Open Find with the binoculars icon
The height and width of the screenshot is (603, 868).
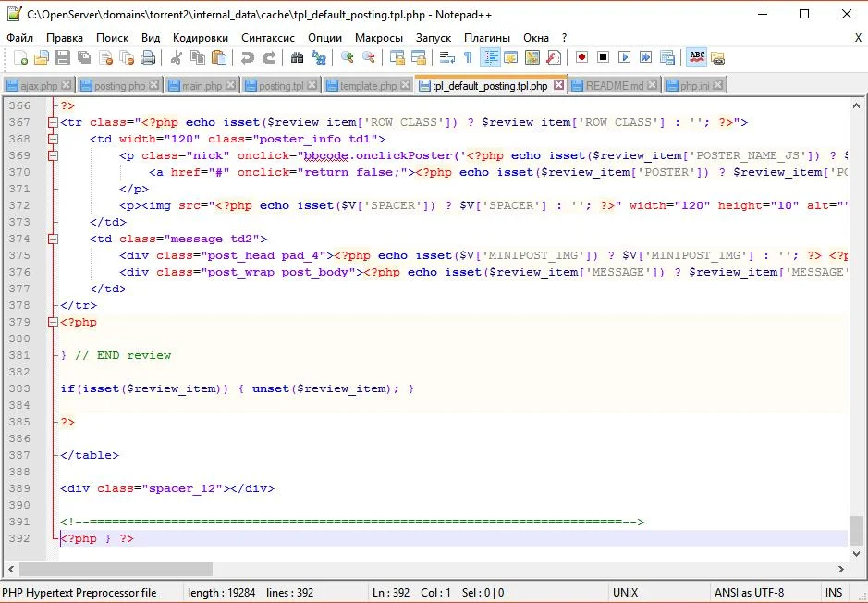click(x=297, y=57)
